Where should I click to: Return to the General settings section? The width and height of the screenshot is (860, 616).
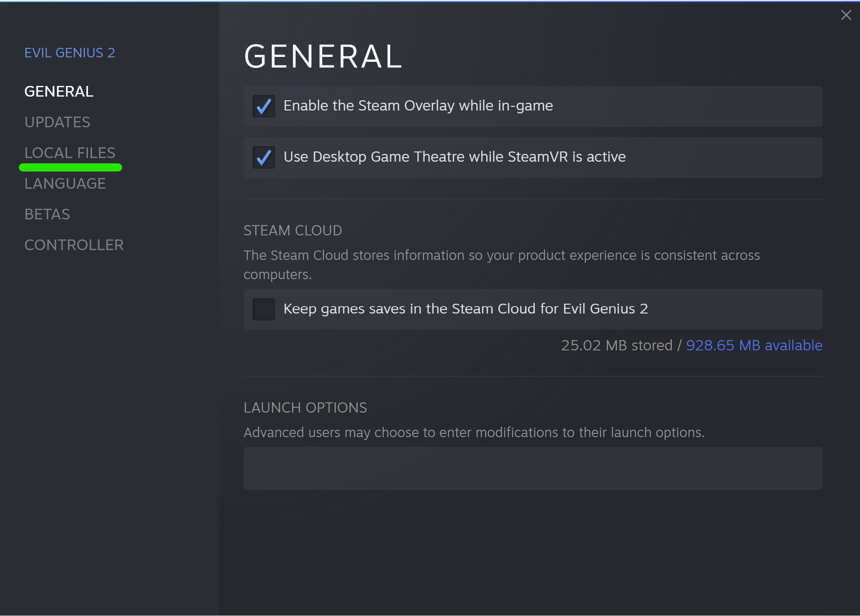59,91
